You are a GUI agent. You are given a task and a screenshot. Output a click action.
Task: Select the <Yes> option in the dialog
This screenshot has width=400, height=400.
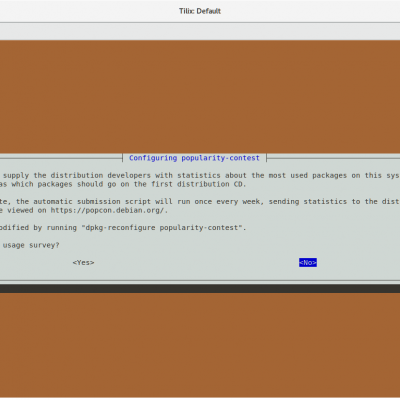83,263
